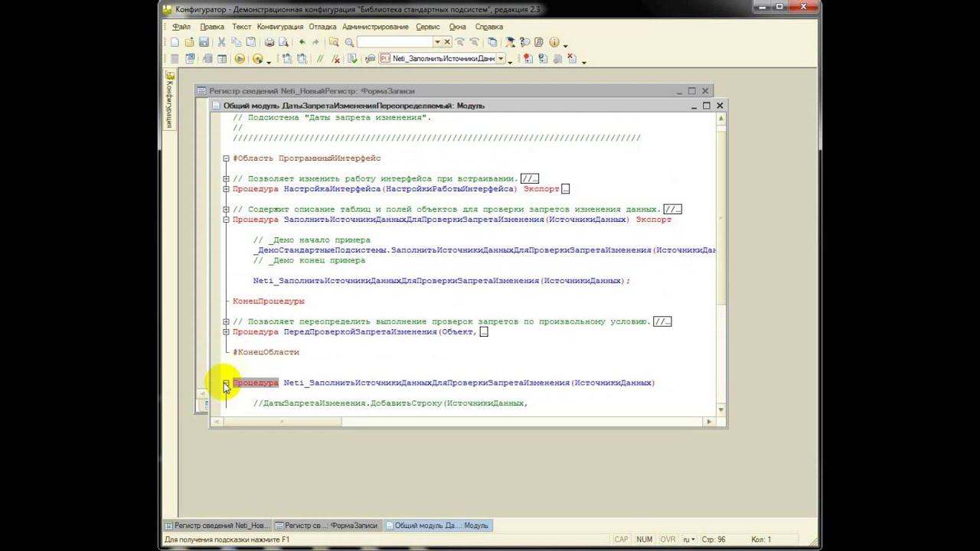This screenshot has width=980, height=551.
Task: Click the Cut scissors icon
Action: pos(222,42)
